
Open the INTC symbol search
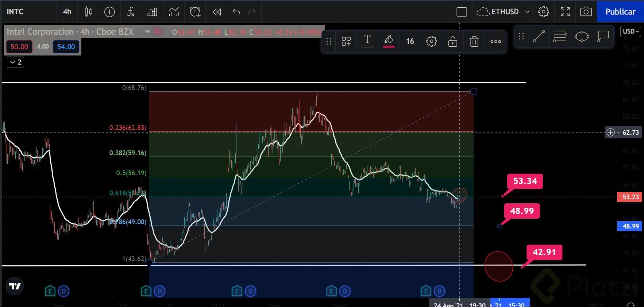coord(15,12)
